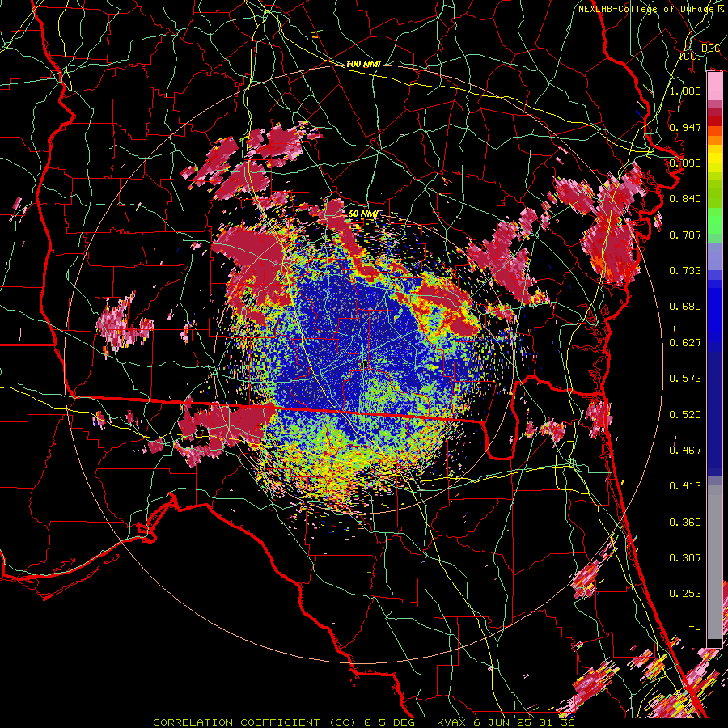
Task: Click the 50 NMI range ring label
Action: [363, 214]
